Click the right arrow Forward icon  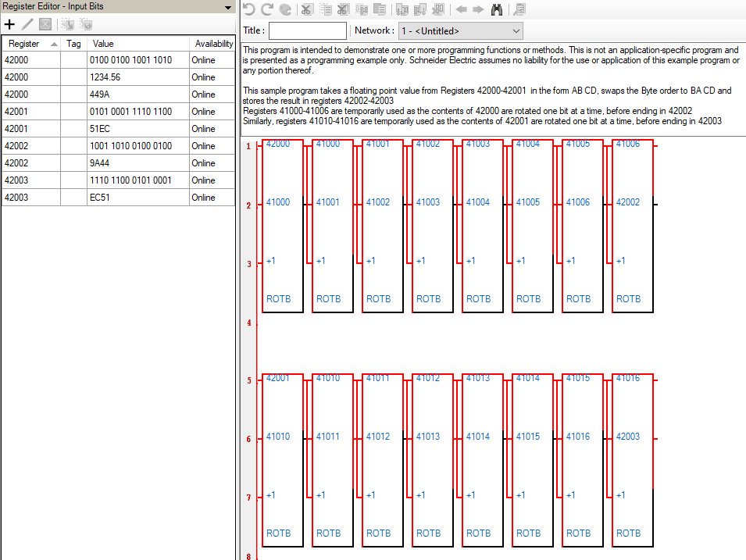coord(478,9)
